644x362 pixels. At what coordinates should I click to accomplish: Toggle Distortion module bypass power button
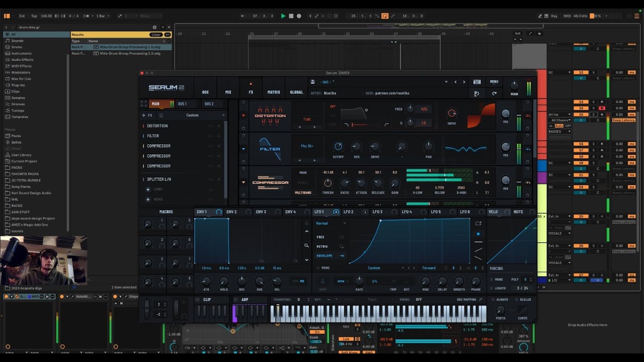[527, 116]
